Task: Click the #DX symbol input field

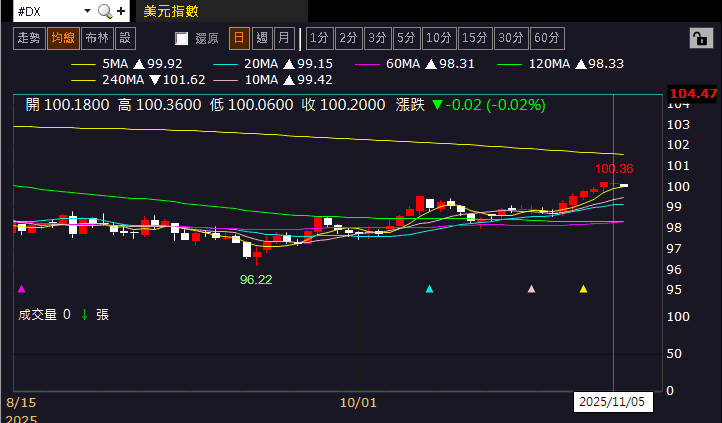Action: pyautogui.click(x=47, y=12)
